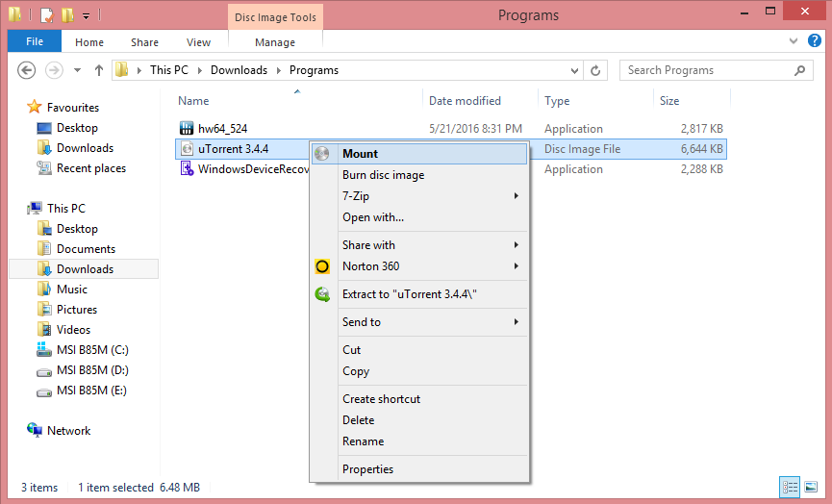Open the Manage disc image tab
The width and height of the screenshot is (832, 504).
275,42
